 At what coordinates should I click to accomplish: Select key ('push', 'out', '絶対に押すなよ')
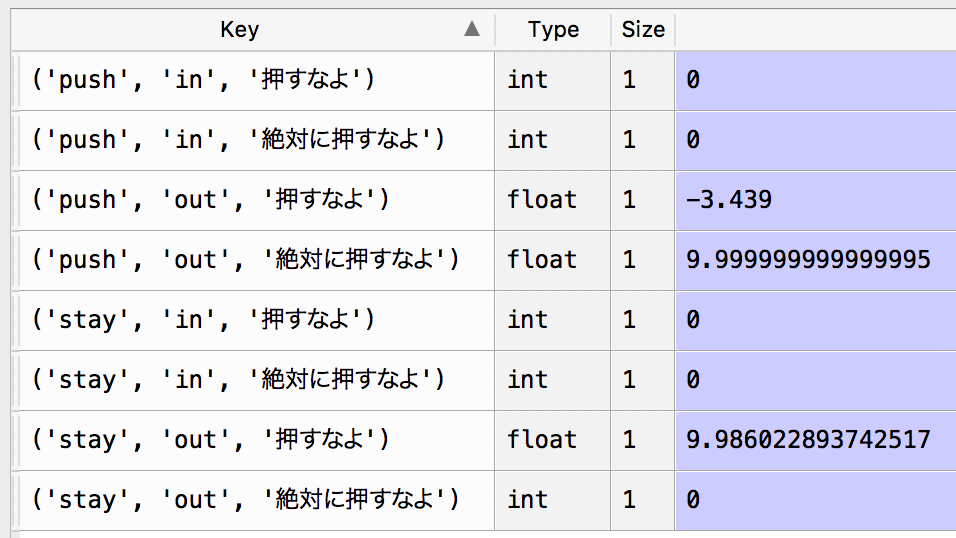(x=245, y=260)
